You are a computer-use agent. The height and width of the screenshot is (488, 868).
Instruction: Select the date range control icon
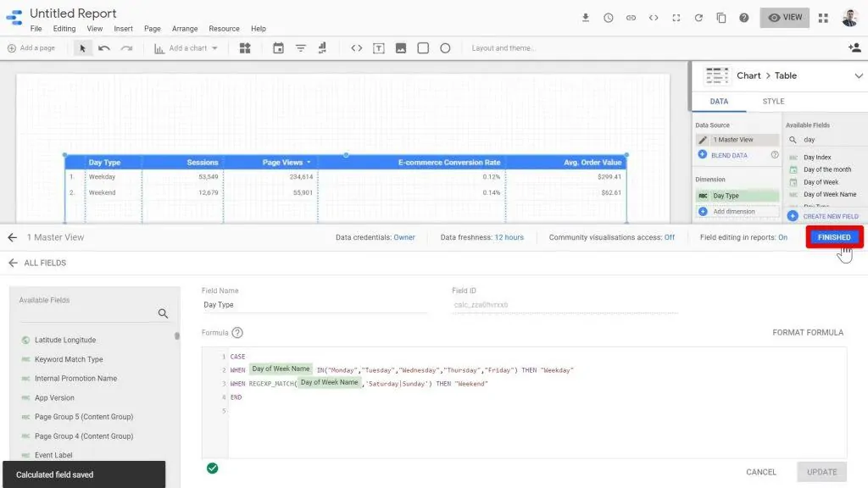(x=278, y=48)
